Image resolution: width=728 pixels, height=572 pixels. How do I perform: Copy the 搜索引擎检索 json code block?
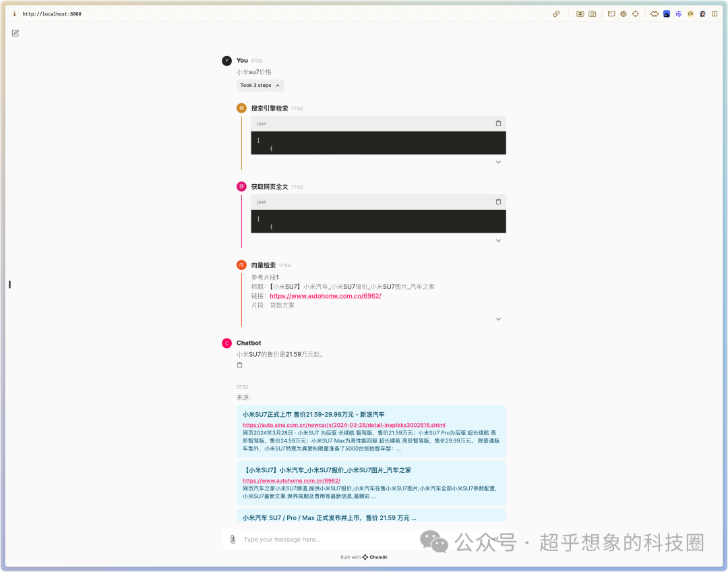[498, 123]
